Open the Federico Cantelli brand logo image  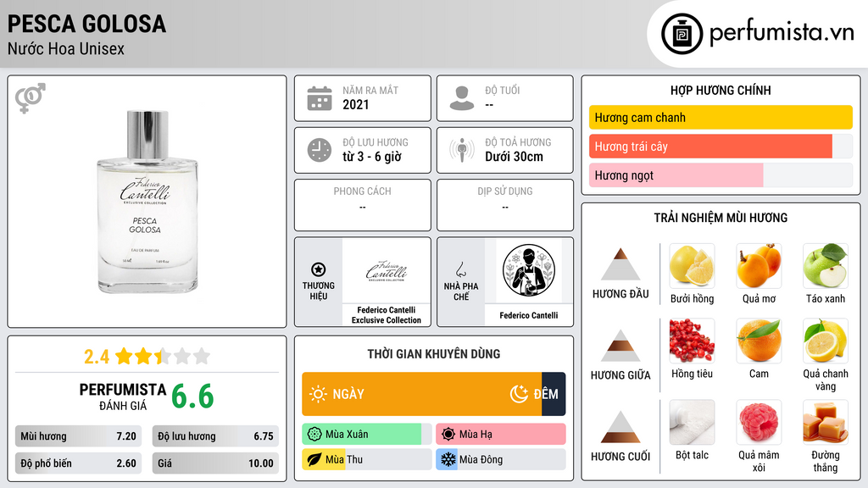pos(387,271)
